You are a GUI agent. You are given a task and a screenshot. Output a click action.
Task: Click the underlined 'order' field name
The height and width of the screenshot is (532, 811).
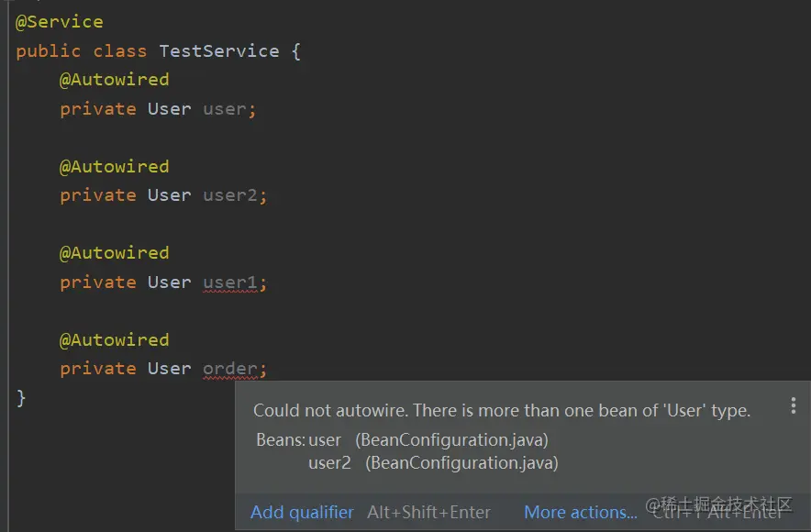click(229, 369)
